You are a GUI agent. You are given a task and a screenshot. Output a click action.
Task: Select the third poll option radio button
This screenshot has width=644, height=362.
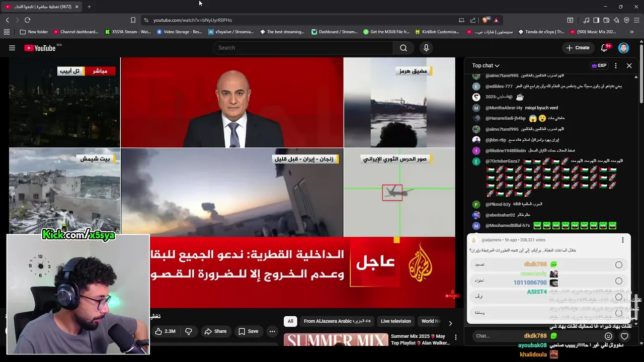pyautogui.click(x=619, y=297)
